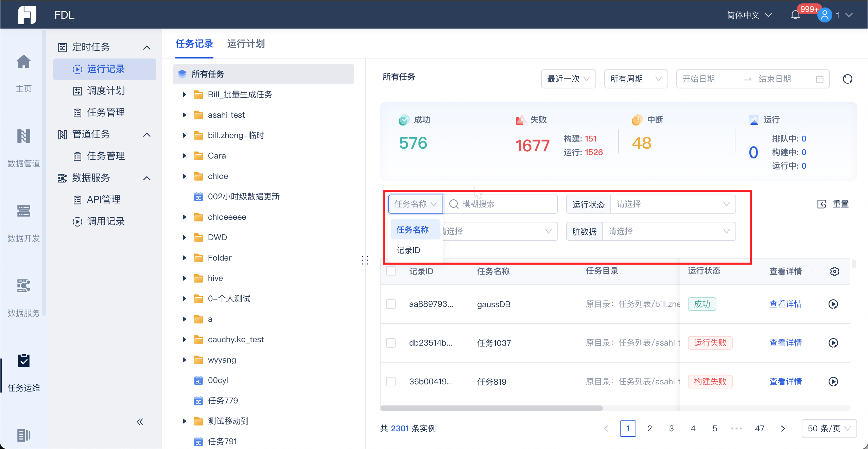
Task: Click the refresh icon beside date range
Action: pos(847,79)
